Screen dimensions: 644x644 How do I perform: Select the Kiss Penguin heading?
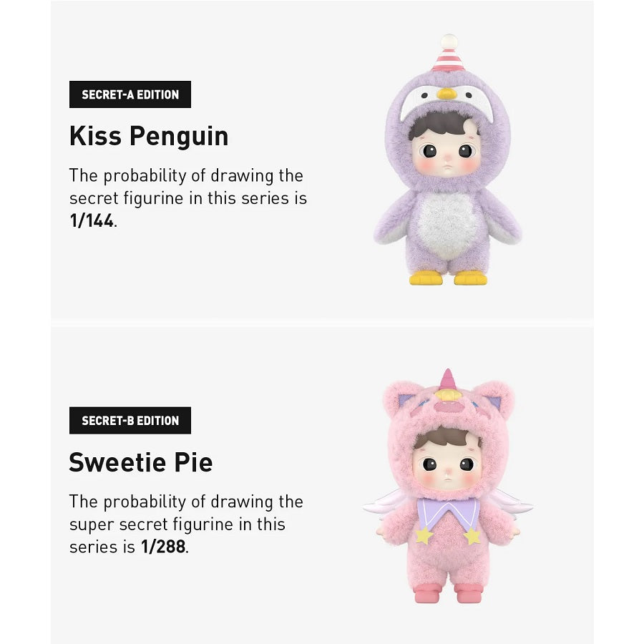(149, 137)
